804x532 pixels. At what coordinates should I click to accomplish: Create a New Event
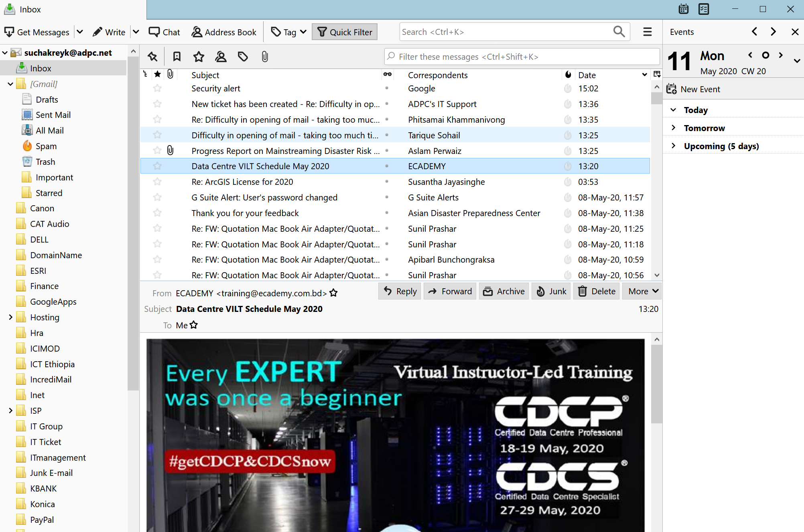694,89
